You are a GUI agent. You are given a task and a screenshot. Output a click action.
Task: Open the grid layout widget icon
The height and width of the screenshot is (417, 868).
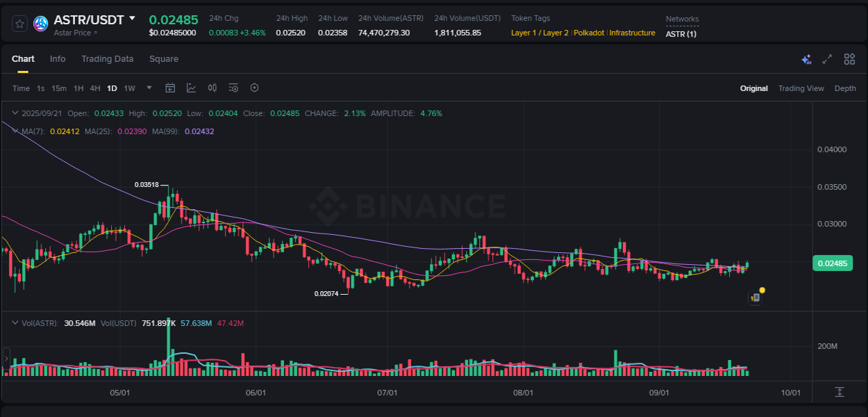click(849, 60)
